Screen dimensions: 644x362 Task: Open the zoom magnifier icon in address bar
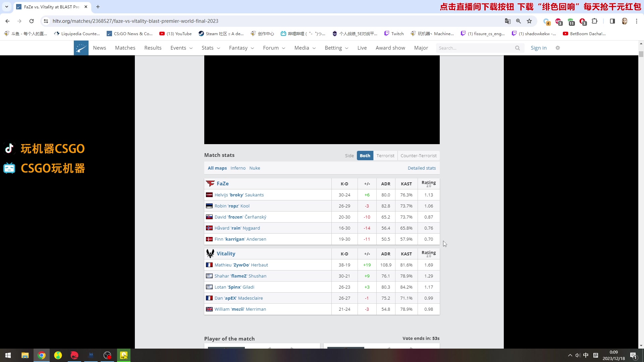pos(519,21)
